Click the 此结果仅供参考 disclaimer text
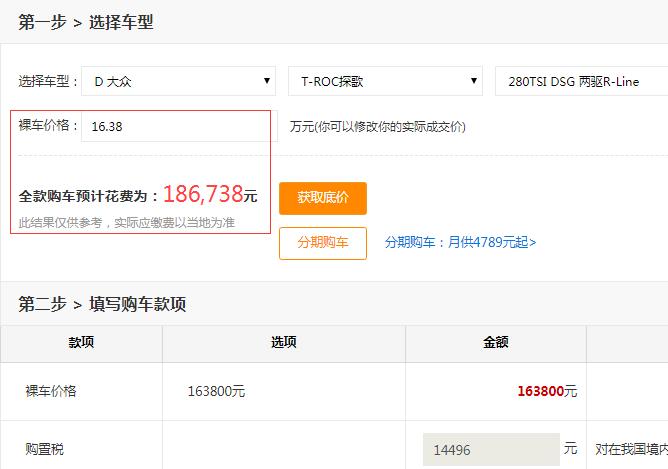This screenshot has width=668, height=469. tap(127, 222)
